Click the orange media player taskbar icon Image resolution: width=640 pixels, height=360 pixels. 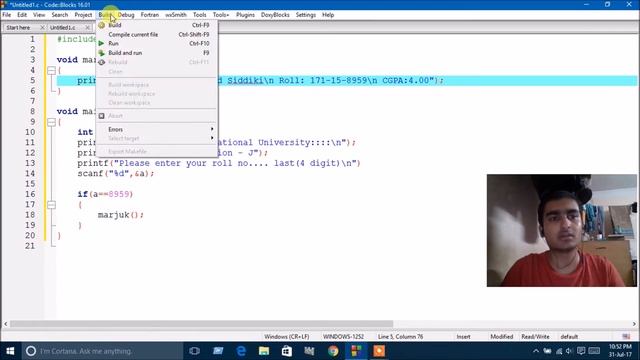coord(379,351)
